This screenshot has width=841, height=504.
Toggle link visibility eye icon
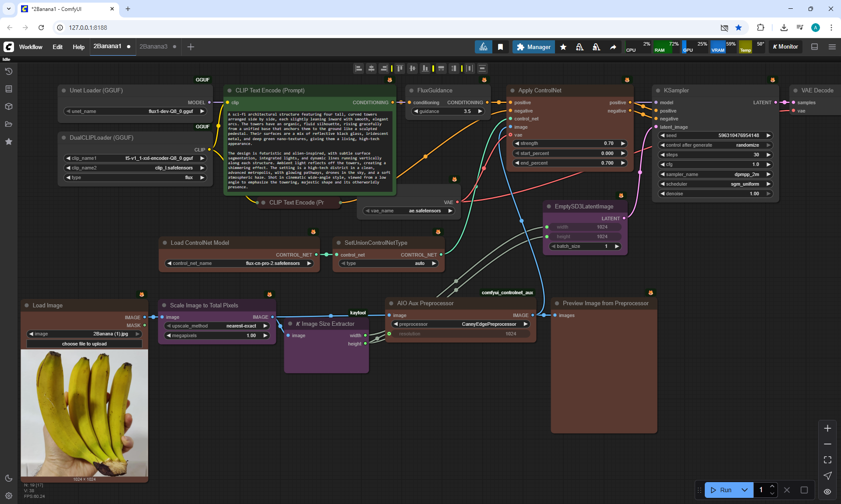click(827, 491)
